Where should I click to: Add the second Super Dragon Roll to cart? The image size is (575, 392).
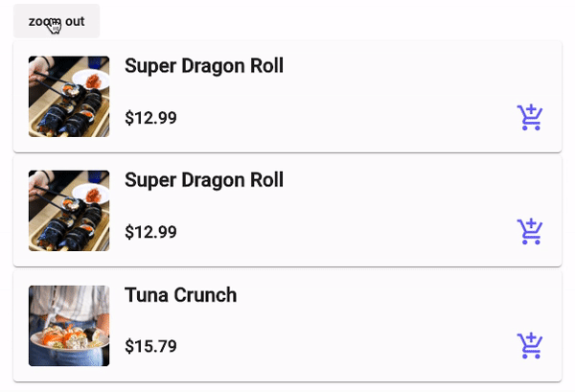(x=529, y=232)
